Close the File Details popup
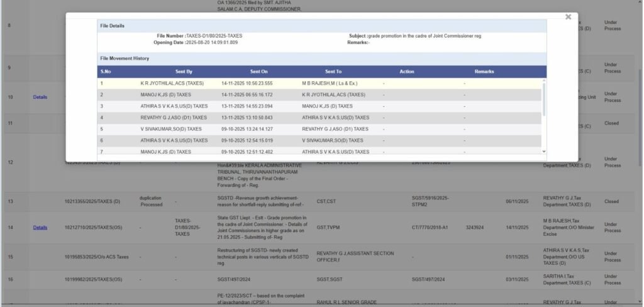The image size is (644, 307). click(568, 17)
